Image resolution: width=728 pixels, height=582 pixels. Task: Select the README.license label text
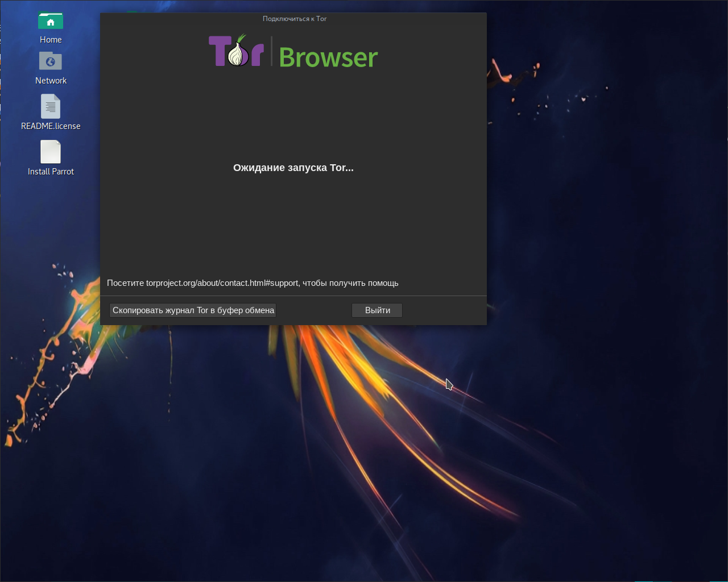coord(51,126)
